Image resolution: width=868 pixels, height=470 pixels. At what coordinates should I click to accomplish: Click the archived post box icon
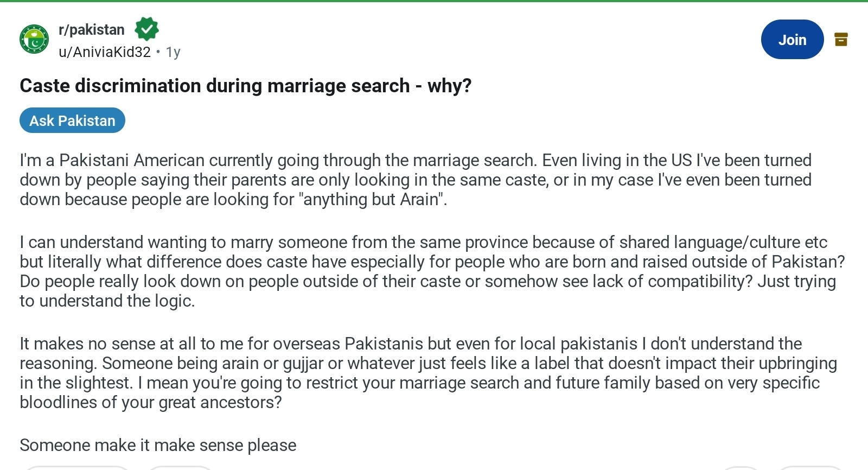point(841,39)
